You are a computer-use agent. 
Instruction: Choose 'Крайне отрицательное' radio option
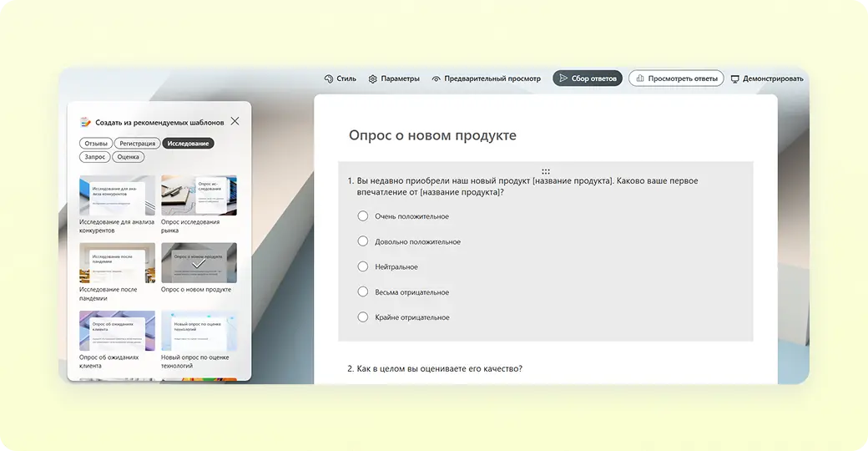pos(363,317)
